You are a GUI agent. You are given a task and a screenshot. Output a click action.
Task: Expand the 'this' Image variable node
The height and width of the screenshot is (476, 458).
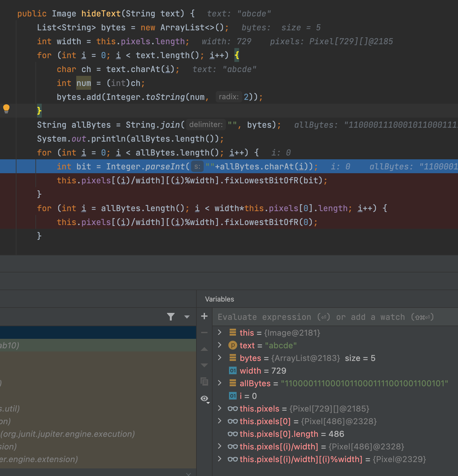(220, 333)
